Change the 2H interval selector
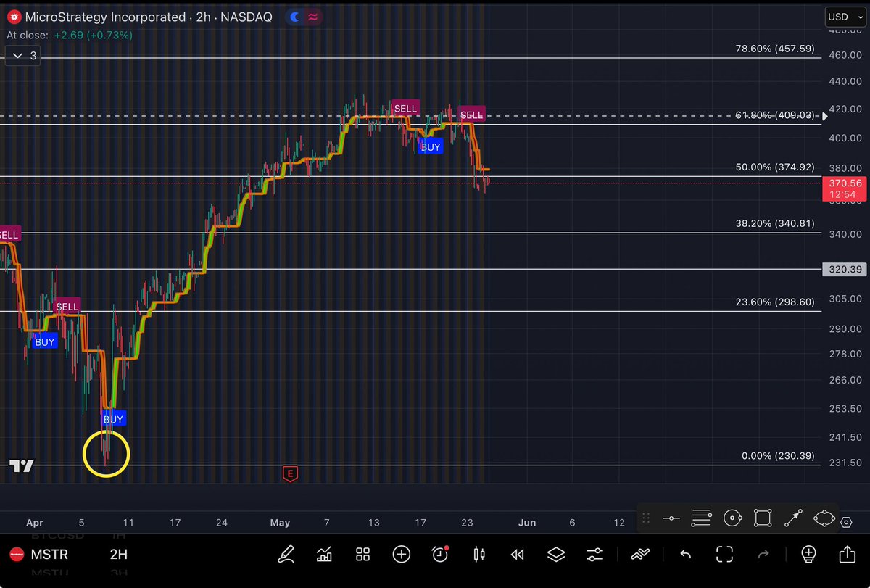The image size is (870, 588). (118, 555)
